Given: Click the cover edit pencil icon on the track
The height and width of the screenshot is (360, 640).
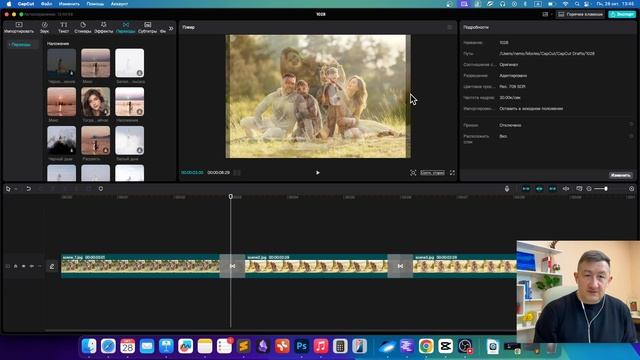Looking at the screenshot, I should [52, 267].
